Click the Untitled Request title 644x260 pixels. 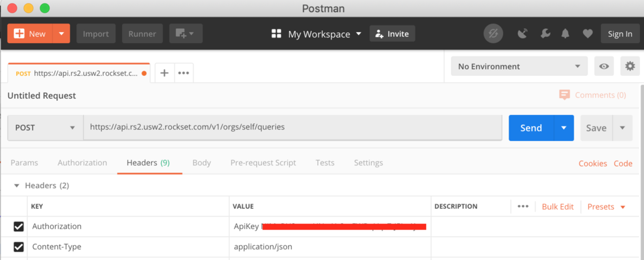[42, 95]
